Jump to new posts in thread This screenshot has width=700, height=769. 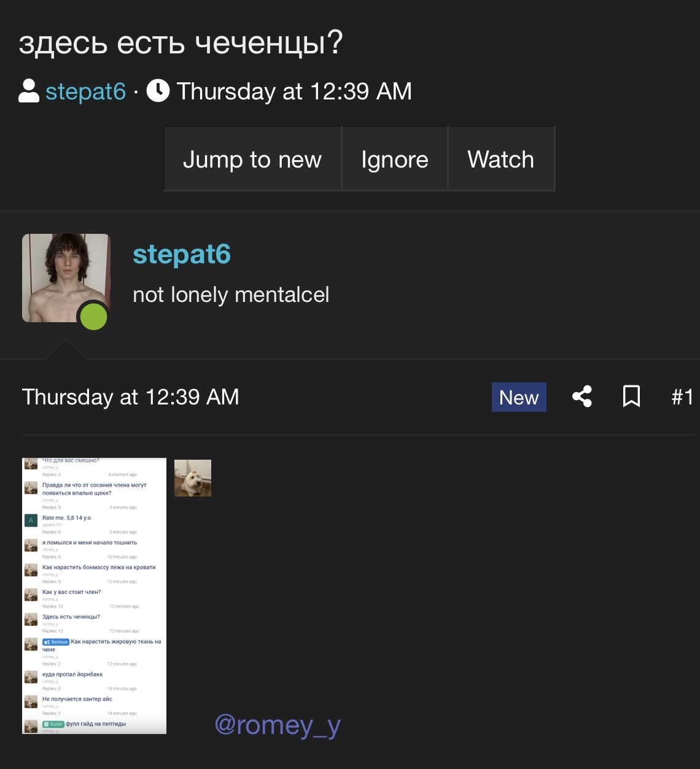coord(252,160)
